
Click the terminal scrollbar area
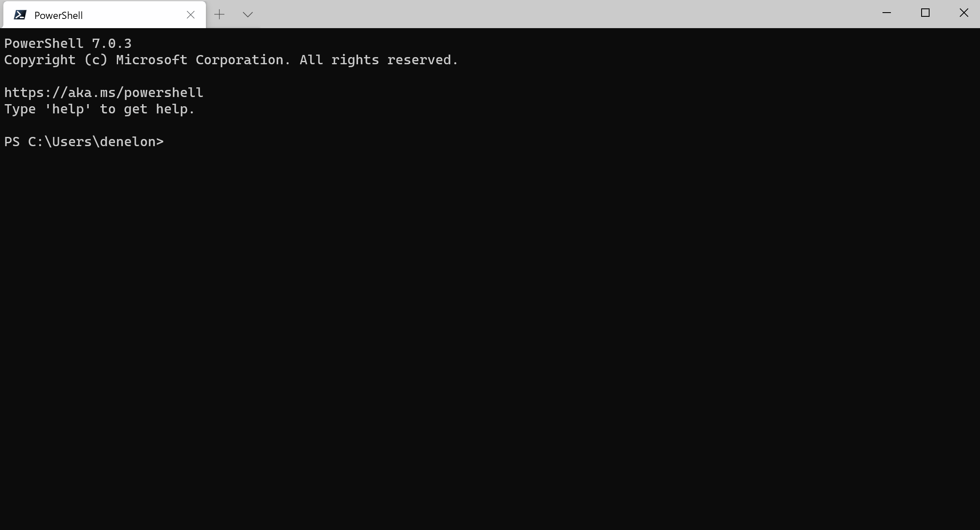coord(975,279)
